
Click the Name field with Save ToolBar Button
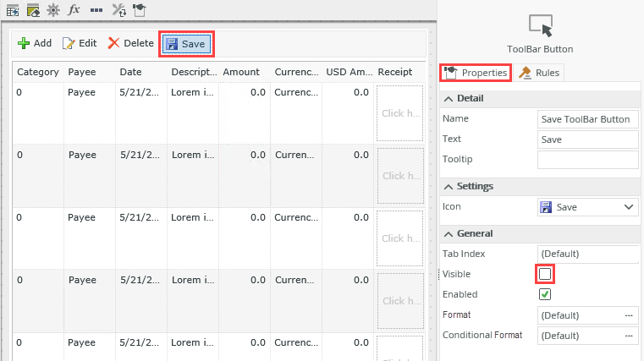pyautogui.click(x=588, y=119)
